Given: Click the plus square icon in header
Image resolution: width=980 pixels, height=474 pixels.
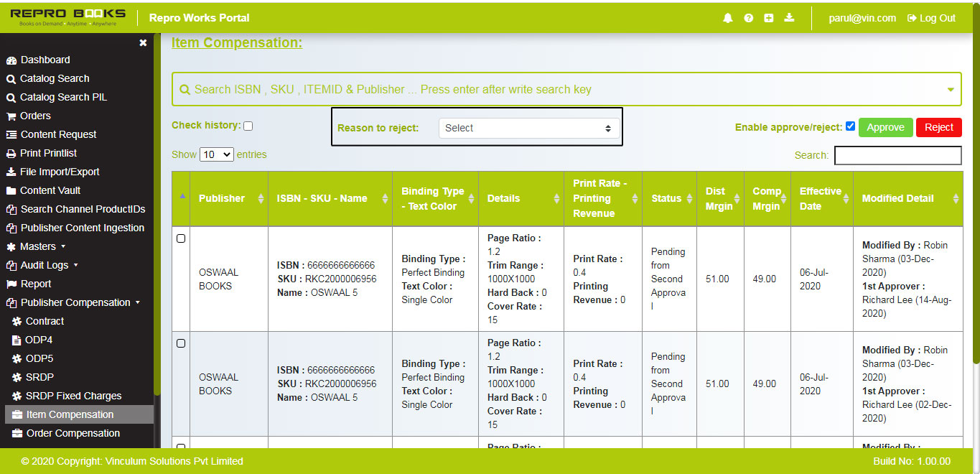Looking at the screenshot, I should [x=768, y=18].
